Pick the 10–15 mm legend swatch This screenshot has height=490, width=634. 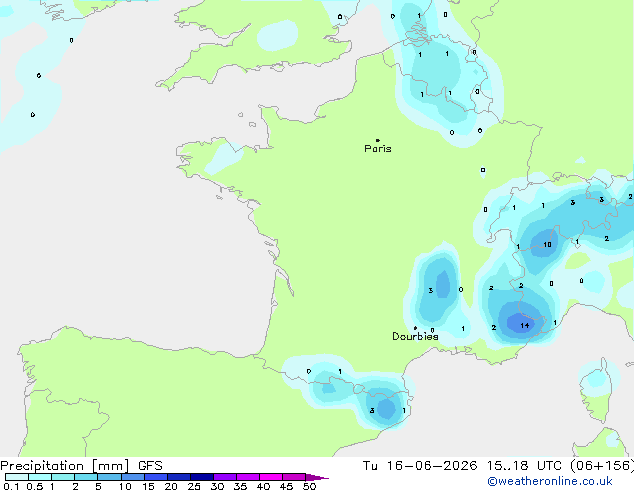click(x=132, y=477)
